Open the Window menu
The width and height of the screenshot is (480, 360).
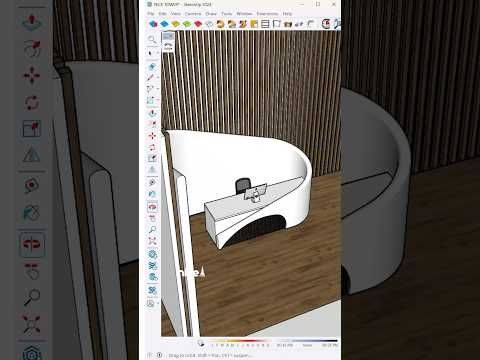click(x=244, y=14)
